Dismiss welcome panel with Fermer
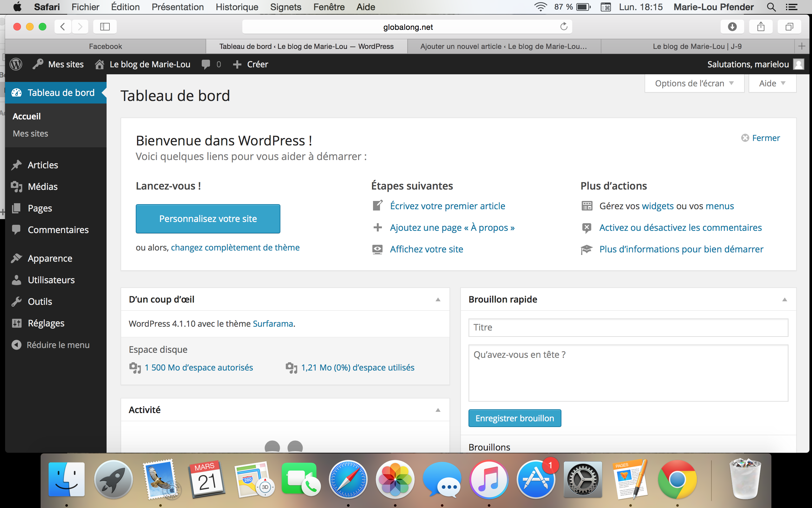The width and height of the screenshot is (812, 508). tap(760, 138)
